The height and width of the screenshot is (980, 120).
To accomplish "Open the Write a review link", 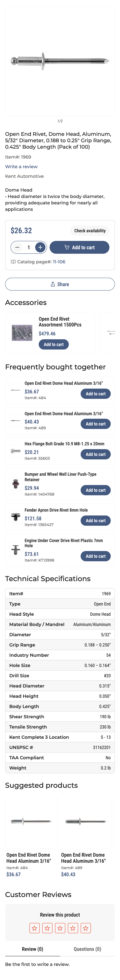I will pos(21,167).
